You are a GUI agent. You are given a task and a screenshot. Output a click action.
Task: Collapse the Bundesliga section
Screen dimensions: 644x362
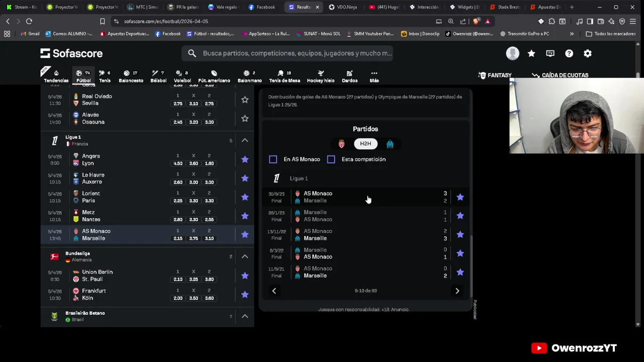245,256
